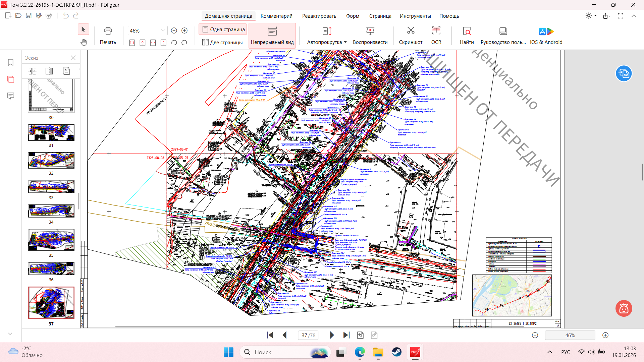
Task: Click bottom zoom-in plus button
Action: tap(605, 335)
